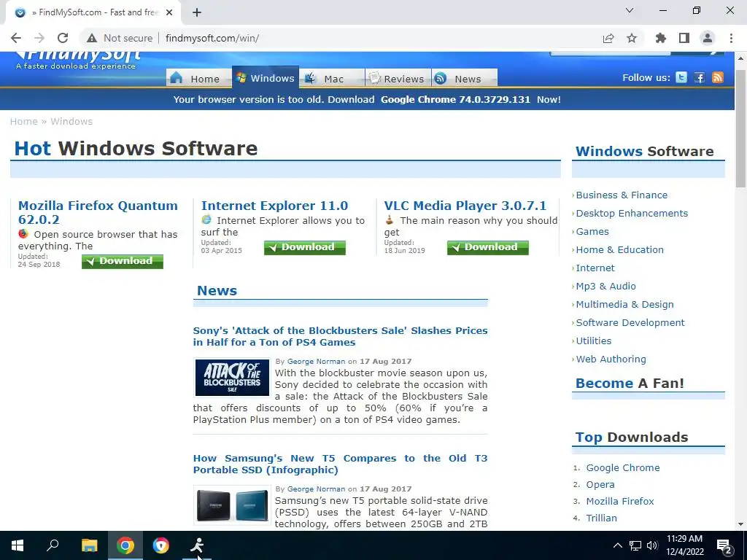Browse Multimedia & Design category
Viewport: 747px width, 560px height.
point(624,304)
